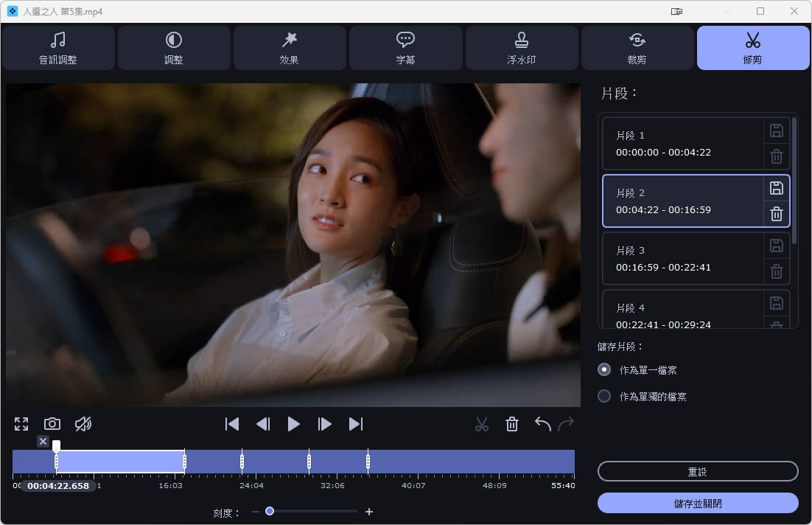Delete the selected segment with toolbar trash
This screenshot has width=812, height=525.
pyautogui.click(x=512, y=424)
